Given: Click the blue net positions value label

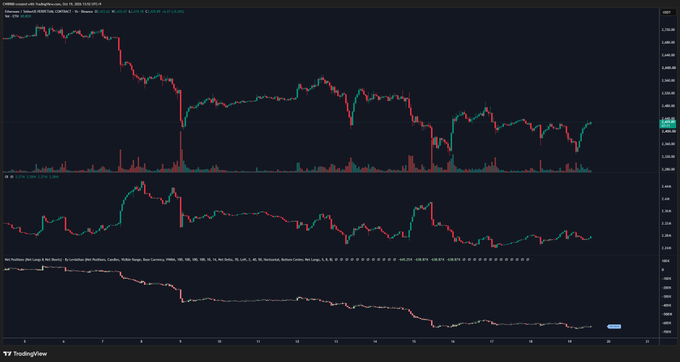Looking at the screenshot, I should pos(614,326).
